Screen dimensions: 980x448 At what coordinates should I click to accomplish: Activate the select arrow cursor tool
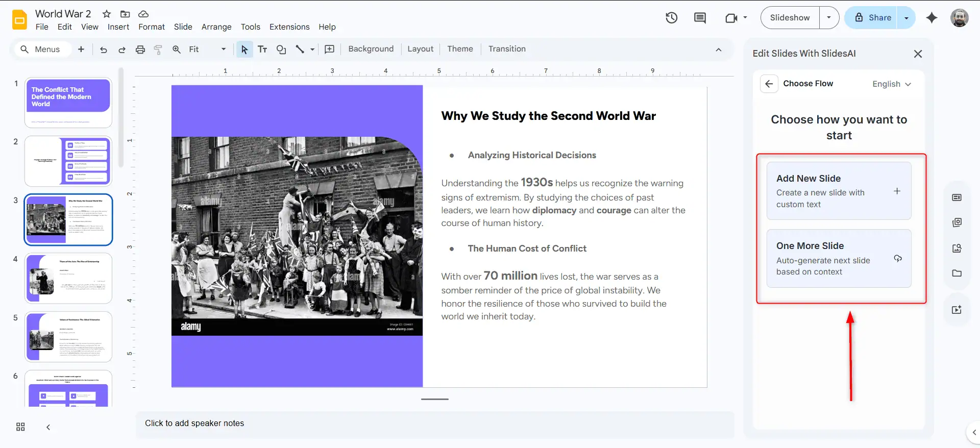(x=244, y=49)
